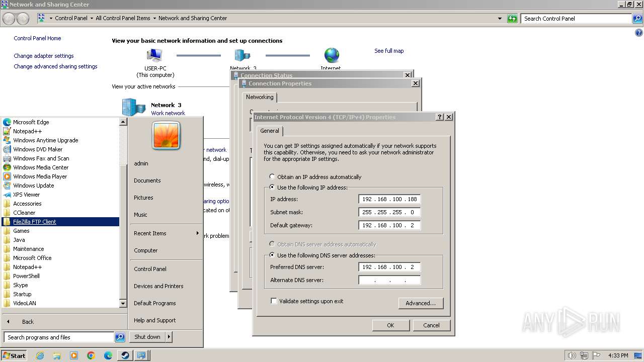Go to Control Panel Home

37,38
